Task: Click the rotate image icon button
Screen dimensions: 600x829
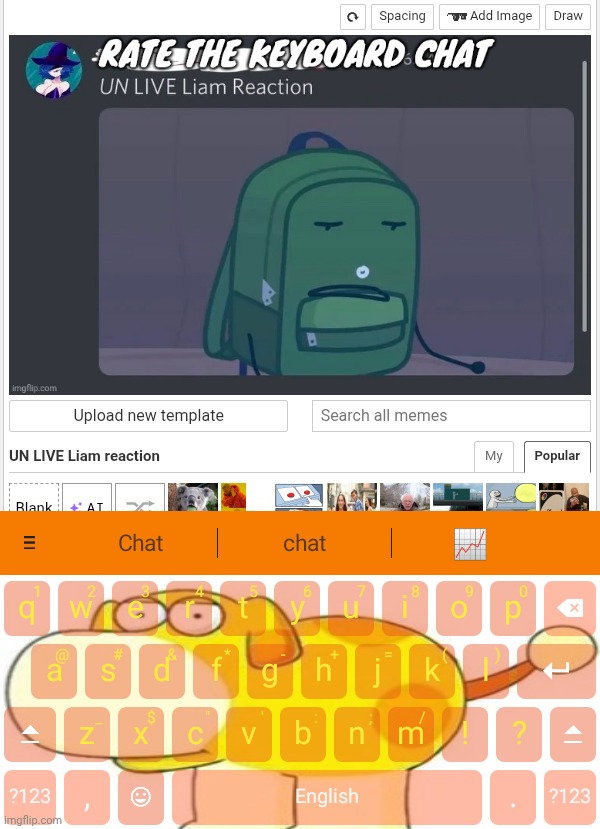Action: coord(353,17)
